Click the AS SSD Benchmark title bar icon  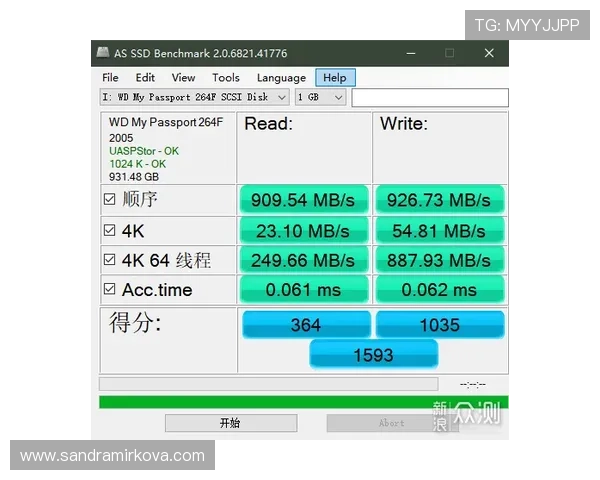tap(103, 53)
